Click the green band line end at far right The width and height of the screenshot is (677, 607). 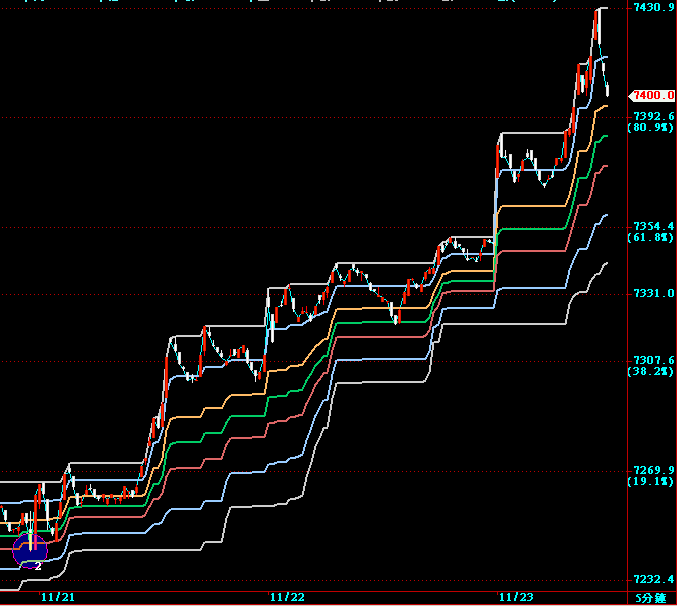[605, 137]
